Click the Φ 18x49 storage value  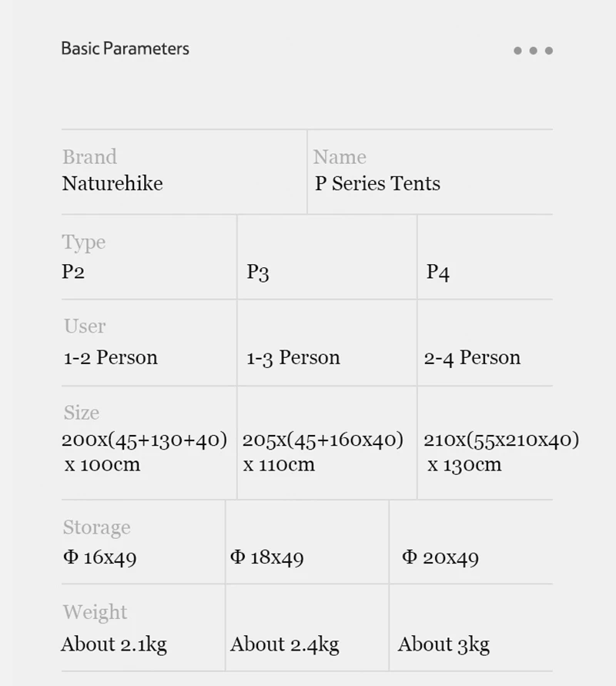click(267, 558)
